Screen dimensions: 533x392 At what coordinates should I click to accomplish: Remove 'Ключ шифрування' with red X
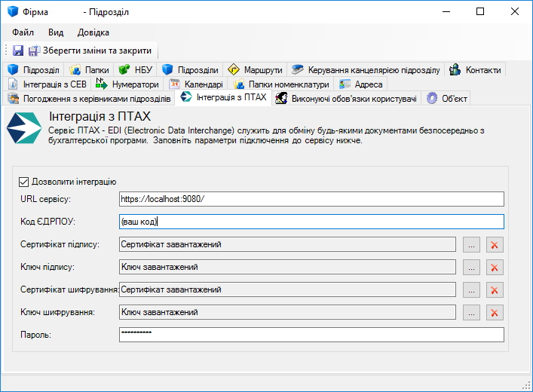pos(495,313)
